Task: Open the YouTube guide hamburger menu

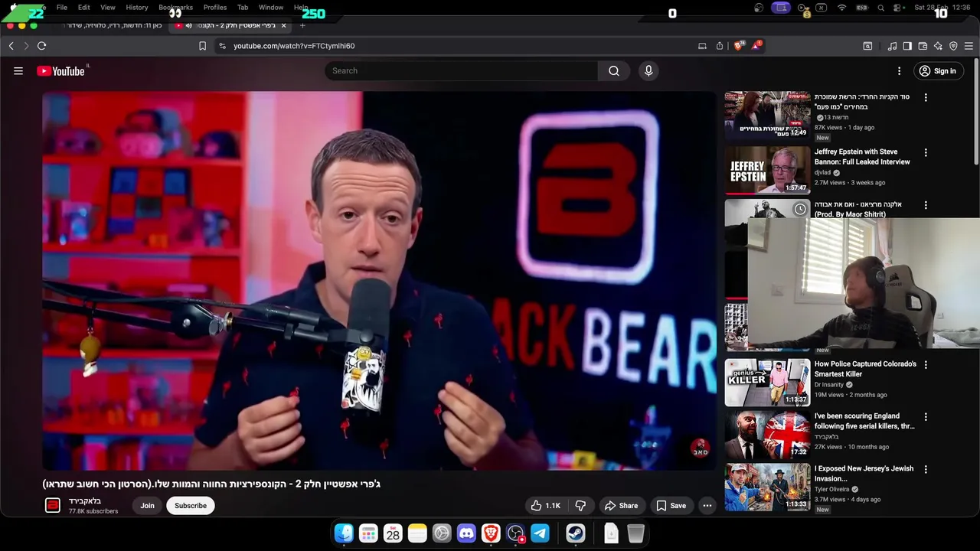Action: [18, 70]
